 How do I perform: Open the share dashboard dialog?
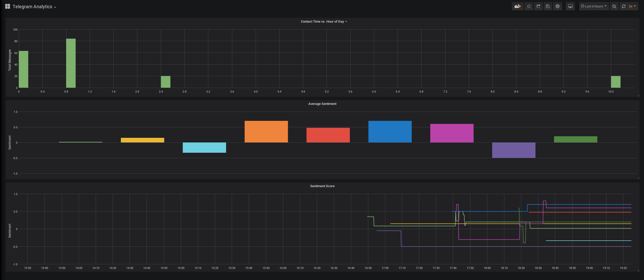(538, 6)
